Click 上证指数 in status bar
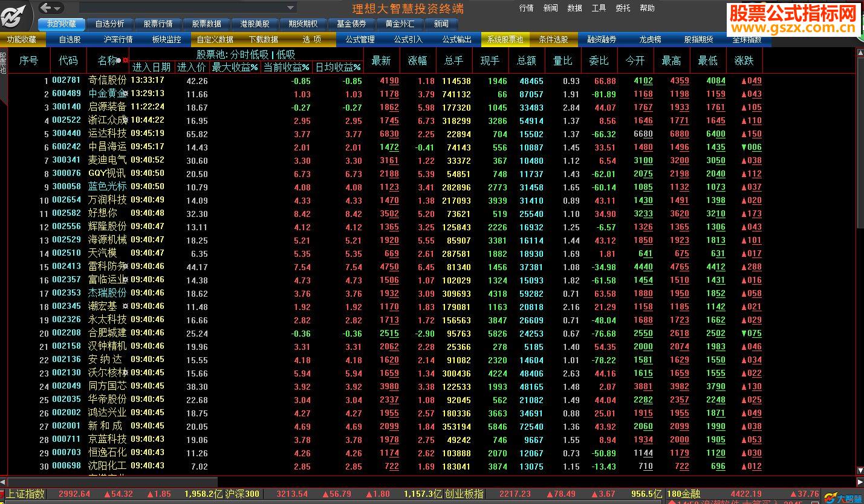Image resolution: width=864 pixels, height=504 pixels. pyautogui.click(x=25, y=494)
